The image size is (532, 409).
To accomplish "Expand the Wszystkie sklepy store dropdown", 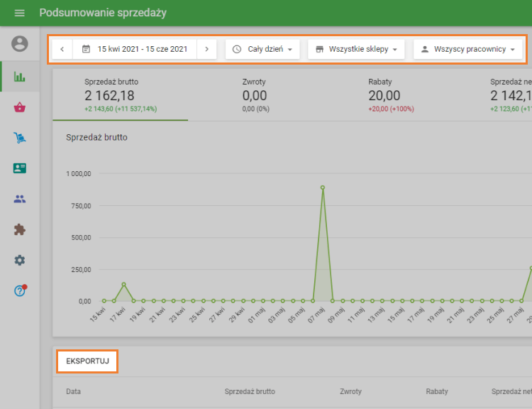I will [356, 49].
